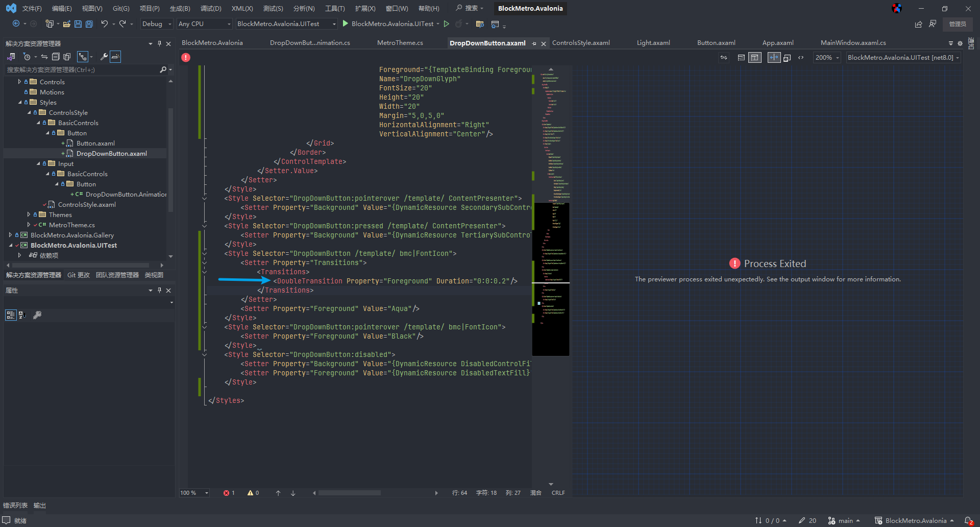Toggle Preview Selected Items icon

tap(115, 57)
